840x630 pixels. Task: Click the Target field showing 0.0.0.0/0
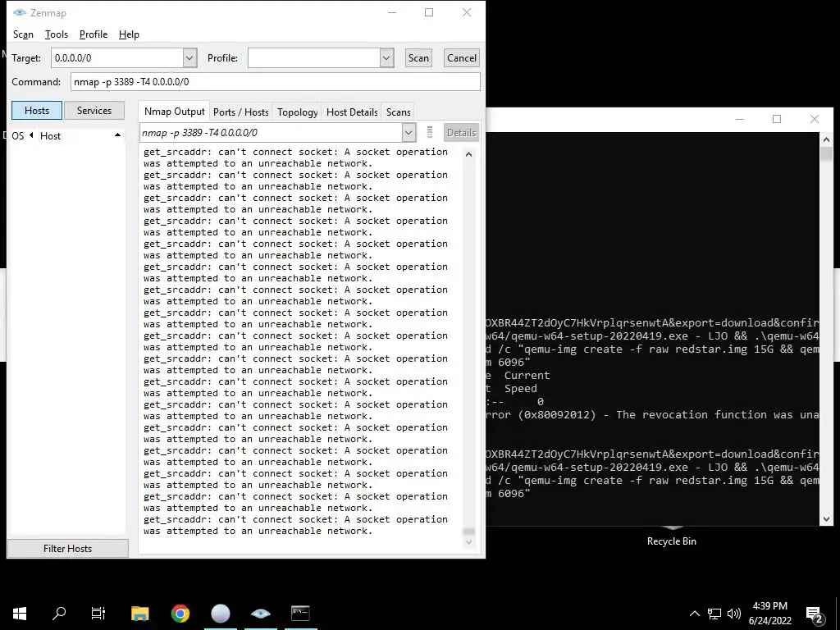[x=117, y=58]
